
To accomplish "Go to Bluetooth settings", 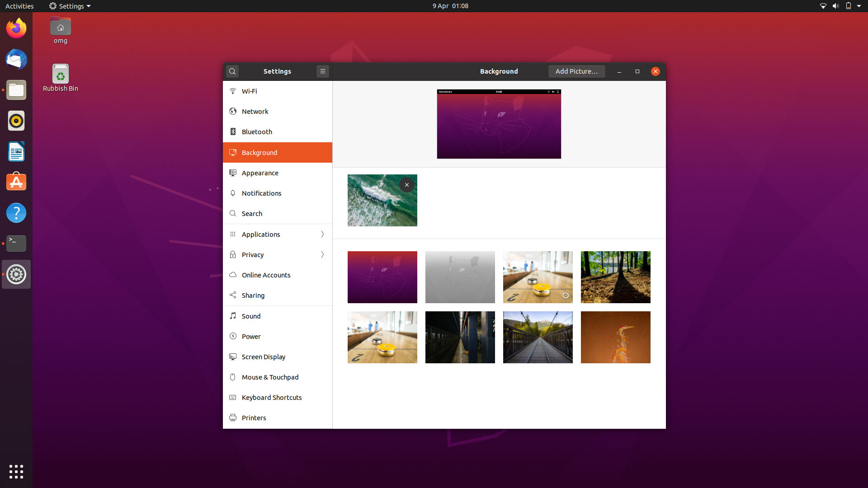I will pyautogui.click(x=278, y=131).
